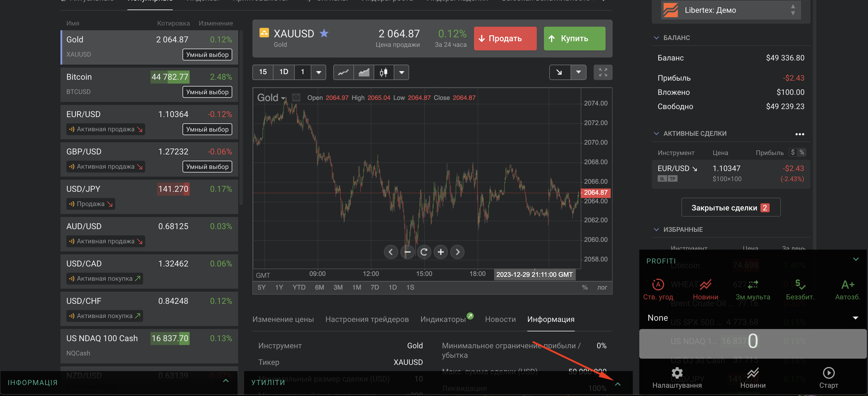Open the fullscreen chart icon

[x=603, y=72]
